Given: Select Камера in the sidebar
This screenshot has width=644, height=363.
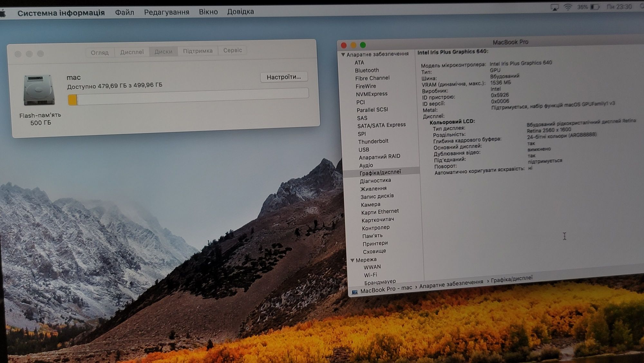Looking at the screenshot, I should pos(370,205).
